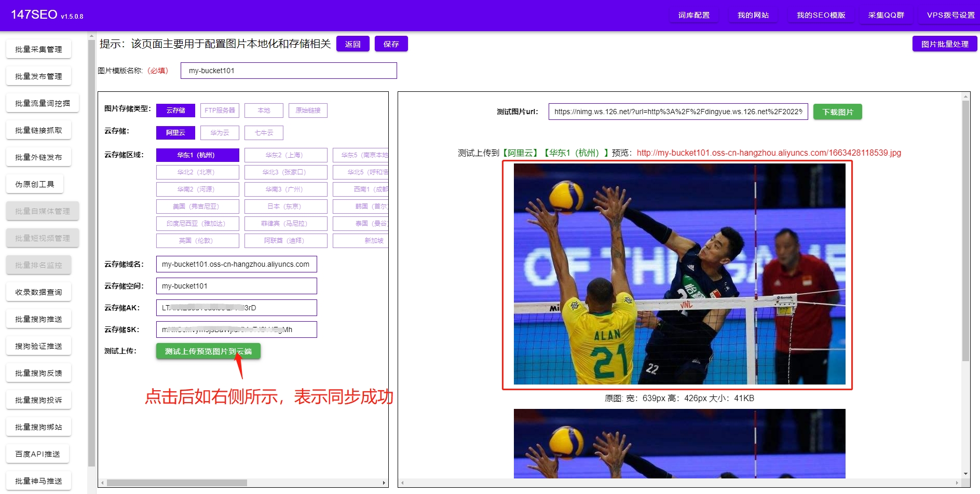The image size is (980, 494).
Task: Focus the 云存储AK input field
Action: coord(237,308)
